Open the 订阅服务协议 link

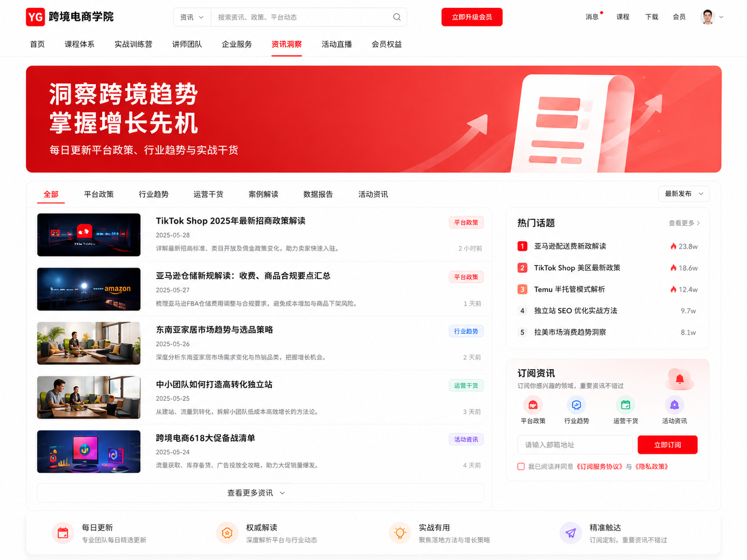click(599, 467)
